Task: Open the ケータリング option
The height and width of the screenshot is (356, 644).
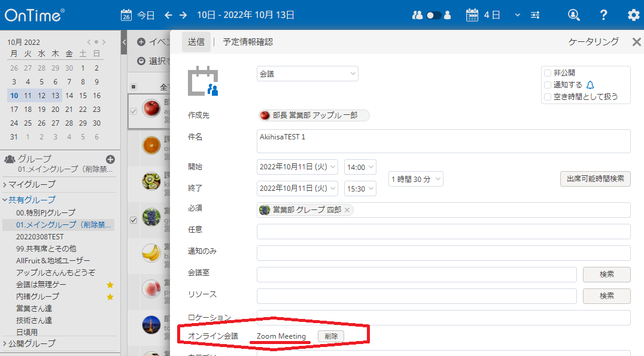Action: tap(594, 41)
